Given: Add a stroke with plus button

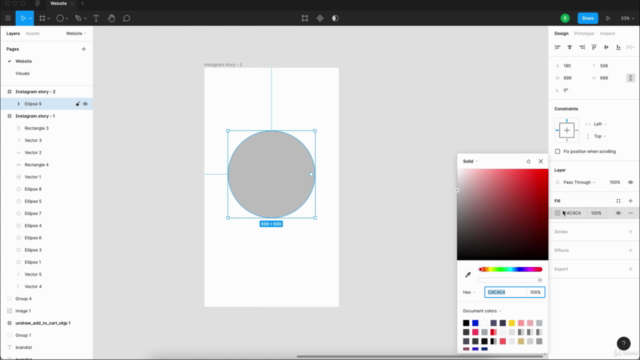Looking at the screenshot, I should pyautogui.click(x=631, y=232).
